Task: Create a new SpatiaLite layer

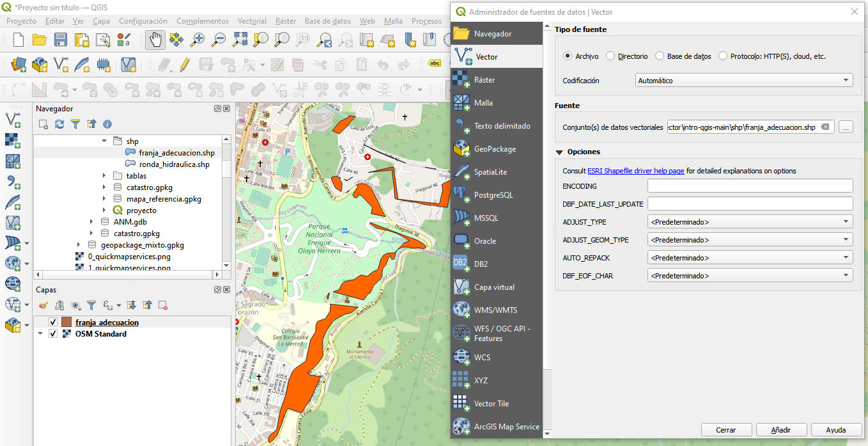Action: point(82,65)
